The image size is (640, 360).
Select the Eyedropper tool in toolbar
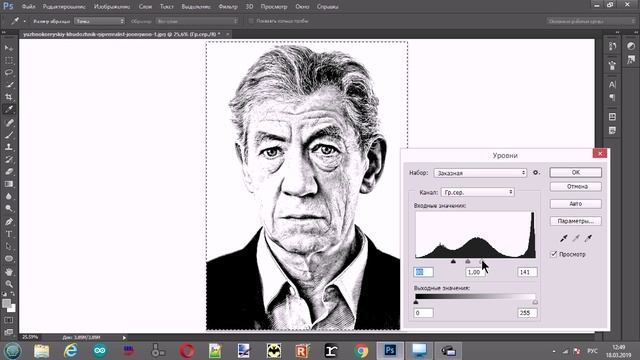(9, 109)
